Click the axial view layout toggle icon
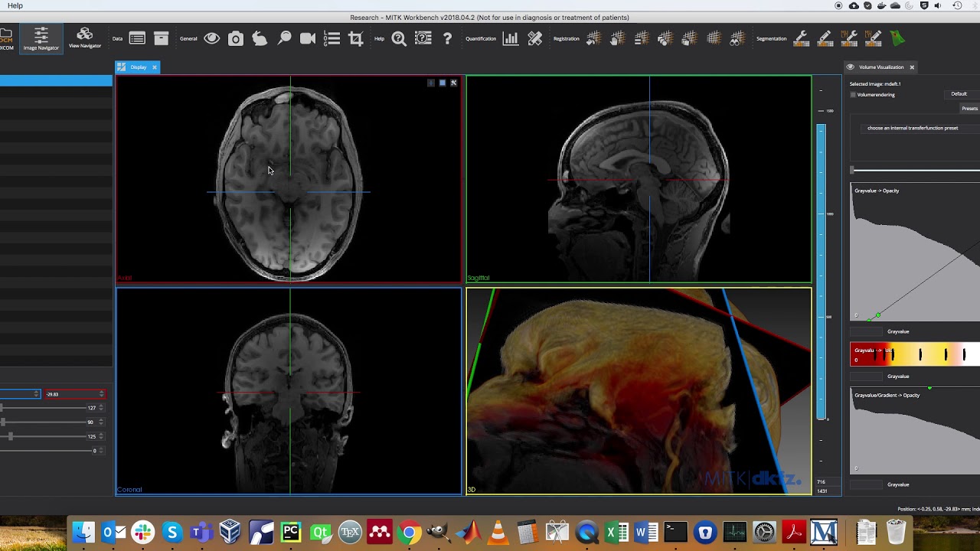This screenshot has height=551, width=980. [x=442, y=83]
